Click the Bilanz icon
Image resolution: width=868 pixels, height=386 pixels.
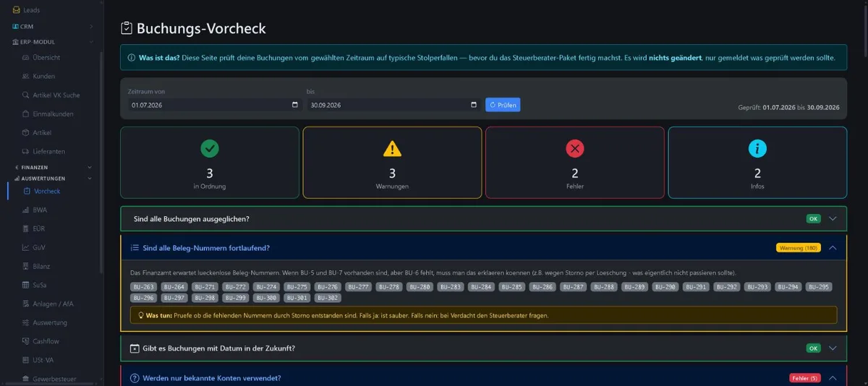click(26, 266)
